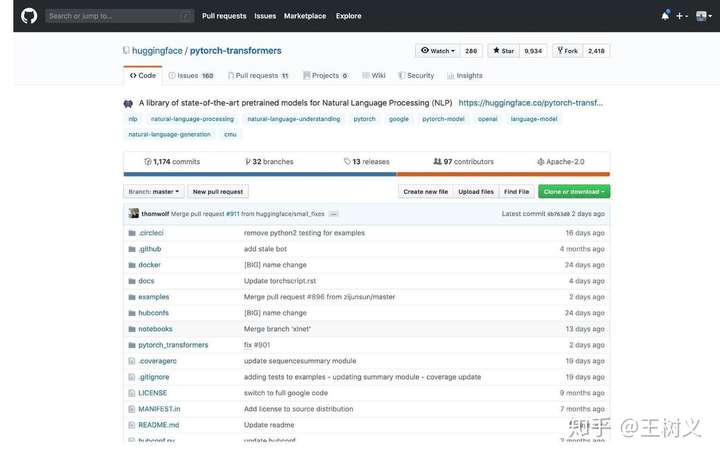Open the huggingface owner link
The image size is (720, 457).
(157, 51)
